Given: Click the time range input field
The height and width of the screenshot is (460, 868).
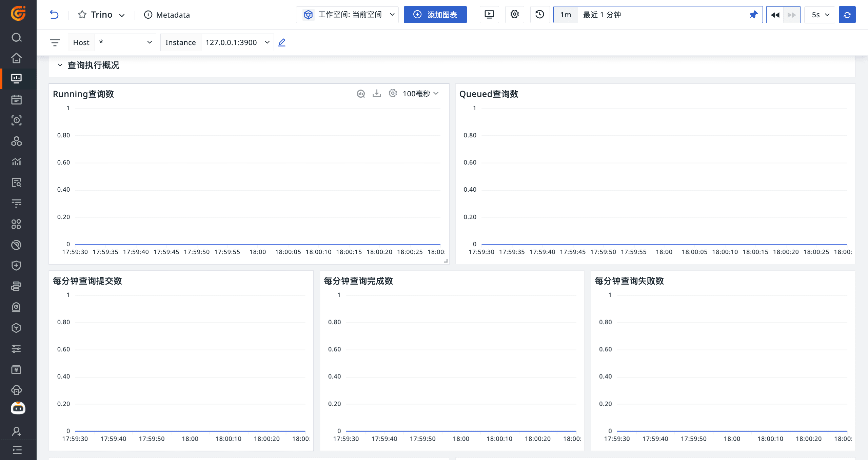Looking at the screenshot, I should click(661, 15).
